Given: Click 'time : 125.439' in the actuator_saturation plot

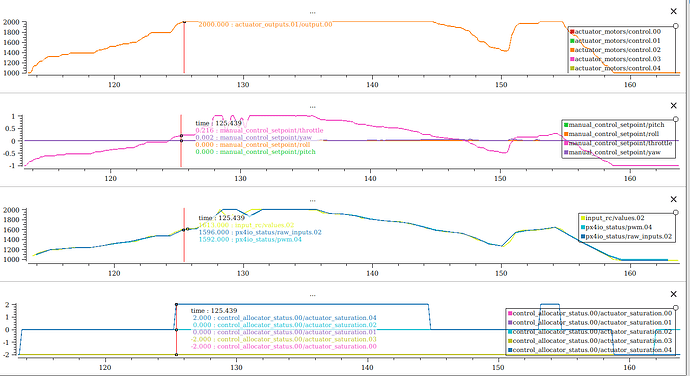Looking at the screenshot, I should (214, 311).
